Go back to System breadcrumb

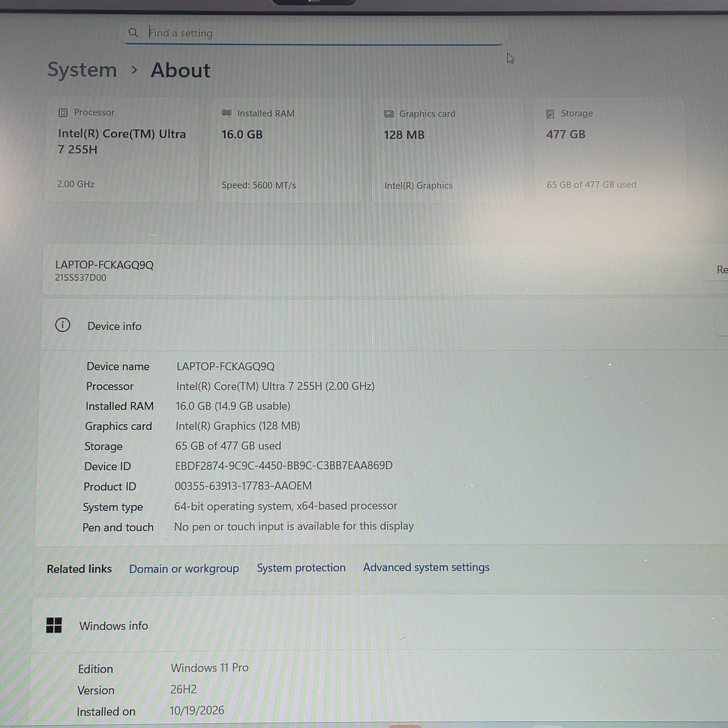click(82, 70)
